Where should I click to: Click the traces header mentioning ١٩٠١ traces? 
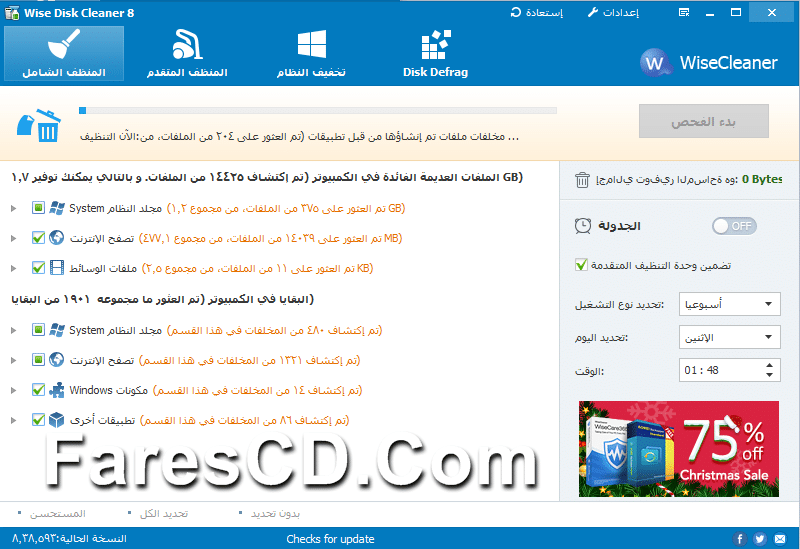[162, 299]
